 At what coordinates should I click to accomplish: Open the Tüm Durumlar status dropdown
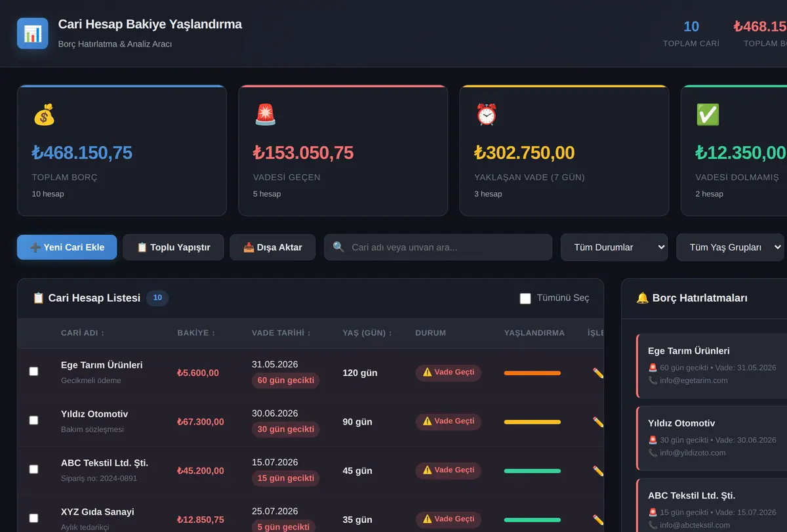point(614,247)
